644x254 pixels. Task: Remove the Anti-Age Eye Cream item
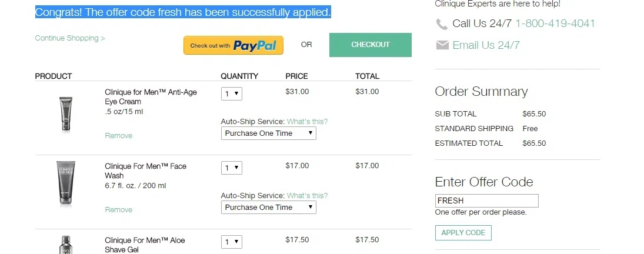[x=119, y=136]
